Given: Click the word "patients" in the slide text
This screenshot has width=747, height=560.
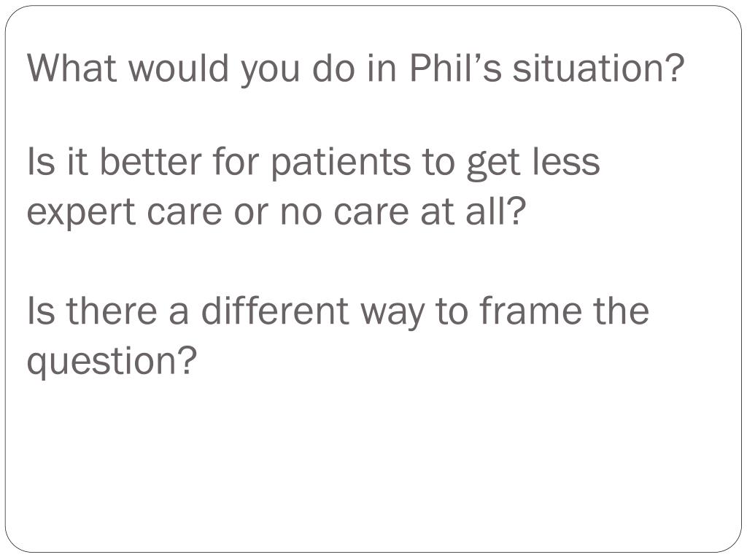Looking at the screenshot, I should pos(341,163).
